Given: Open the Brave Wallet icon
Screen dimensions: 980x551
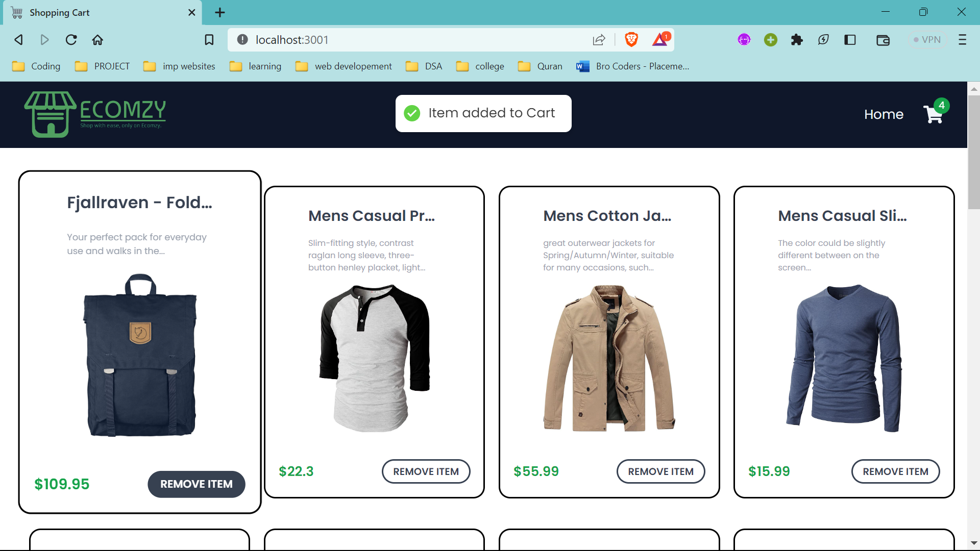Looking at the screenshot, I should pos(884,40).
